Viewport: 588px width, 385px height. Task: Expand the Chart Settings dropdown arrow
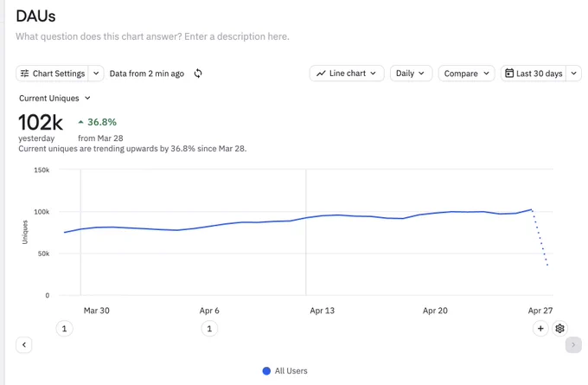tap(96, 74)
